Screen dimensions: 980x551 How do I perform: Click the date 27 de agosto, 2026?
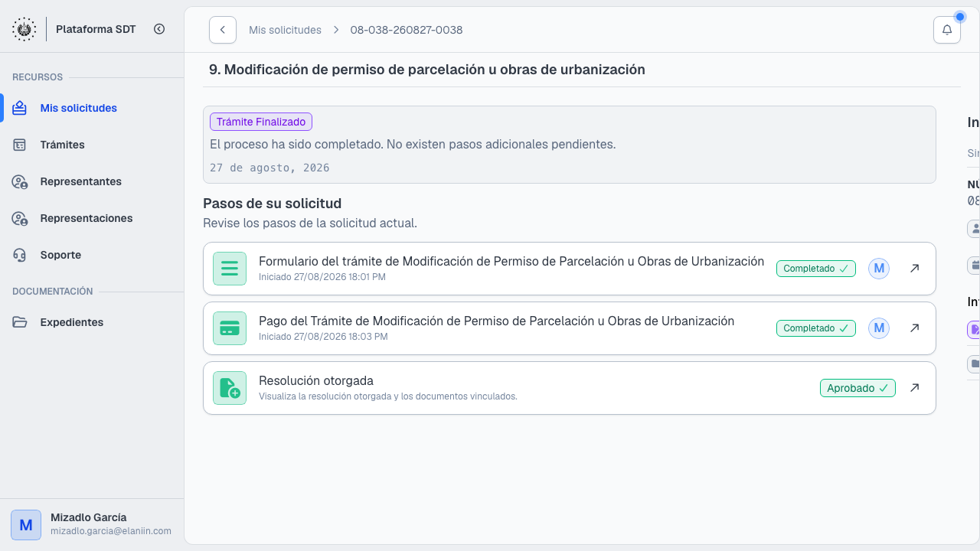point(269,168)
